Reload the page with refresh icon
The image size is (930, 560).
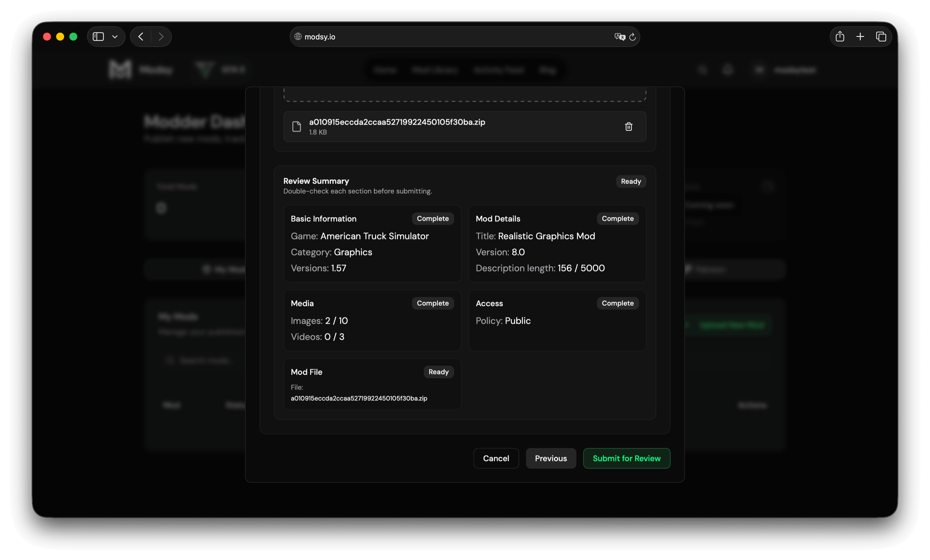pyautogui.click(x=633, y=37)
